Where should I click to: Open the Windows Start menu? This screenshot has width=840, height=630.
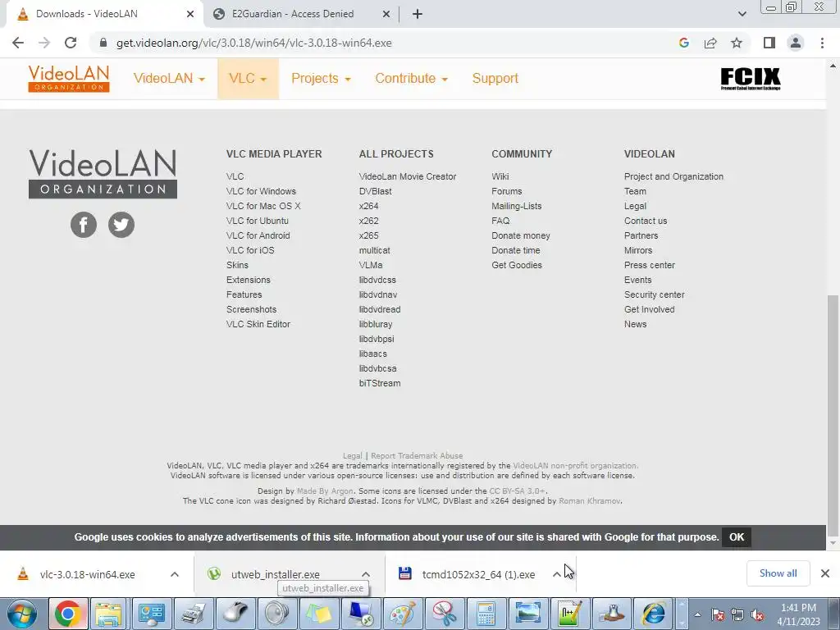22,614
